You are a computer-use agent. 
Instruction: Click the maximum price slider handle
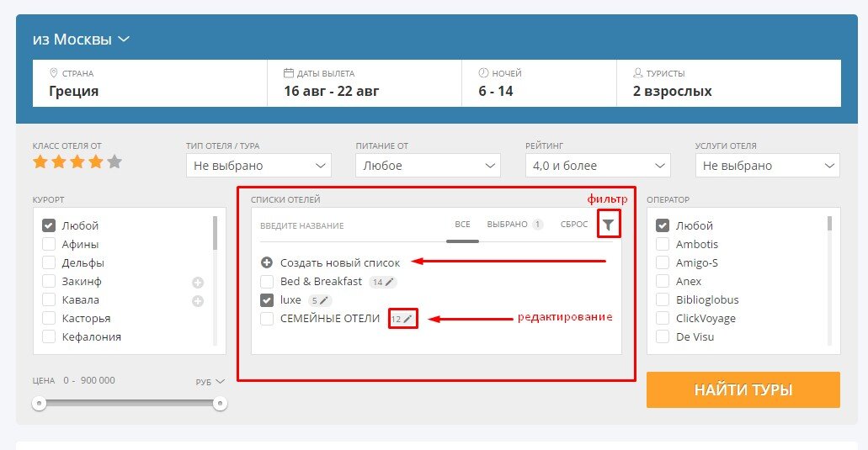(x=220, y=404)
